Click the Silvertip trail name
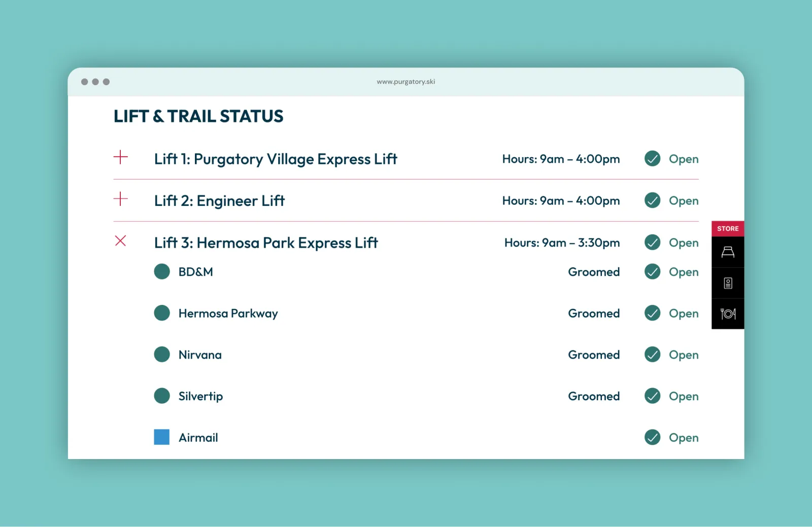812x527 pixels. 200,396
